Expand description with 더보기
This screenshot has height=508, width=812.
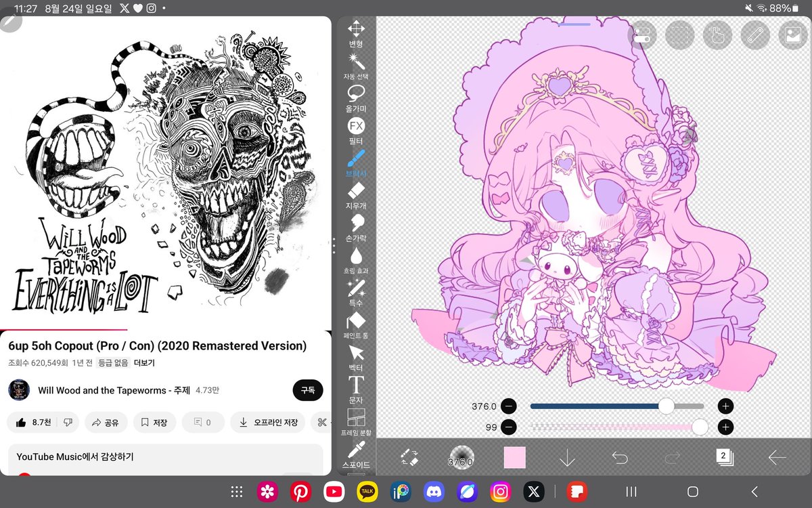pyautogui.click(x=144, y=363)
